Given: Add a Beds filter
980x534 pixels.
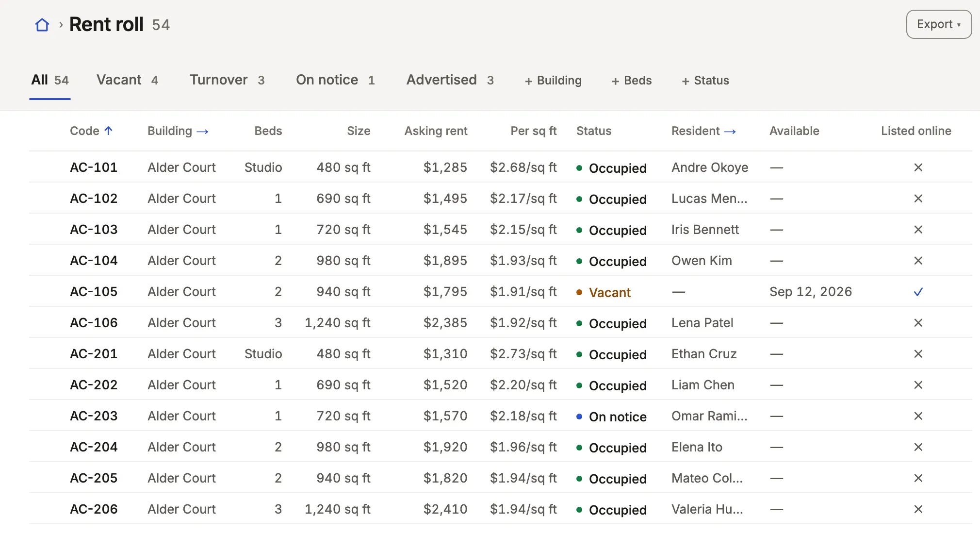Looking at the screenshot, I should coord(632,81).
